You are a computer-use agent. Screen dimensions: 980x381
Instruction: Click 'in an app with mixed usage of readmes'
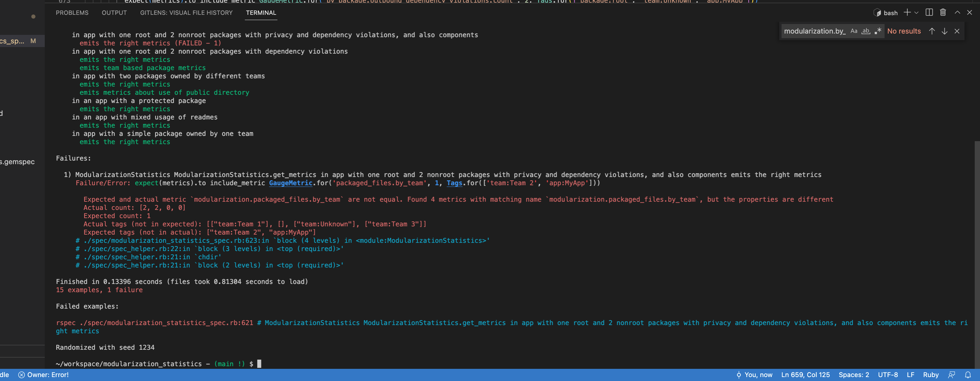pos(144,117)
